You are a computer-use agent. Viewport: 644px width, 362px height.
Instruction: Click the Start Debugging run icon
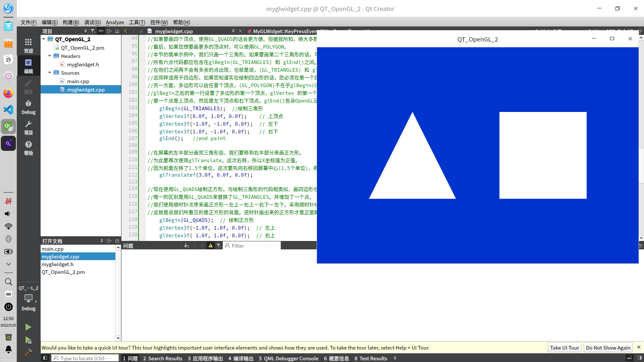pos(28,340)
